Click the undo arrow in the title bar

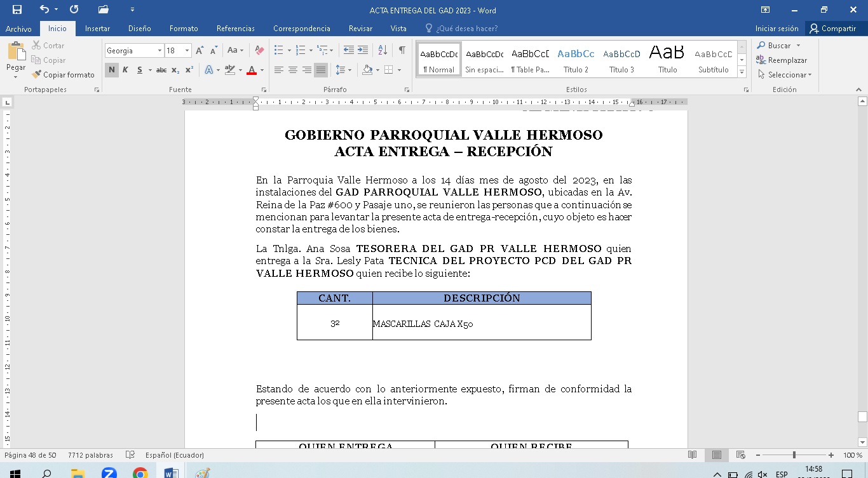[44, 10]
